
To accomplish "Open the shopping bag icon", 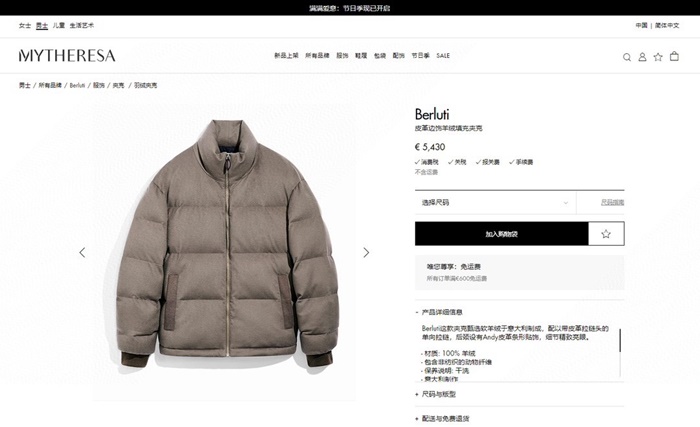I will coord(674,56).
